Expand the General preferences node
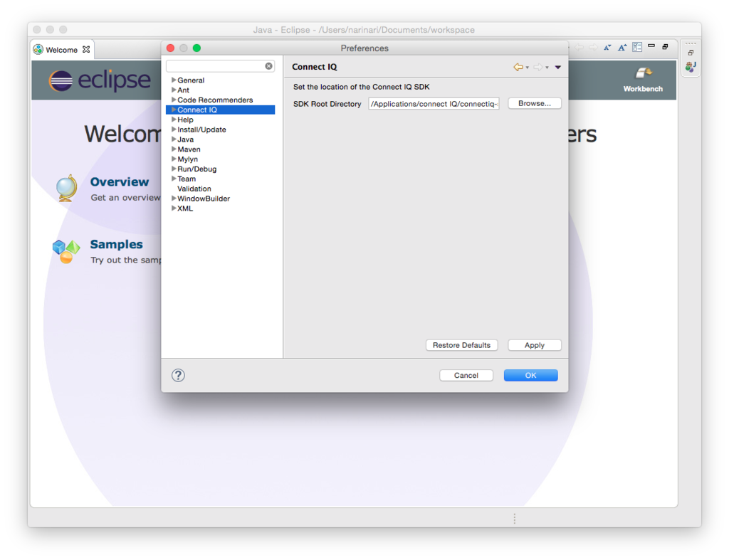The width and height of the screenshot is (729, 560). pyautogui.click(x=174, y=80)
